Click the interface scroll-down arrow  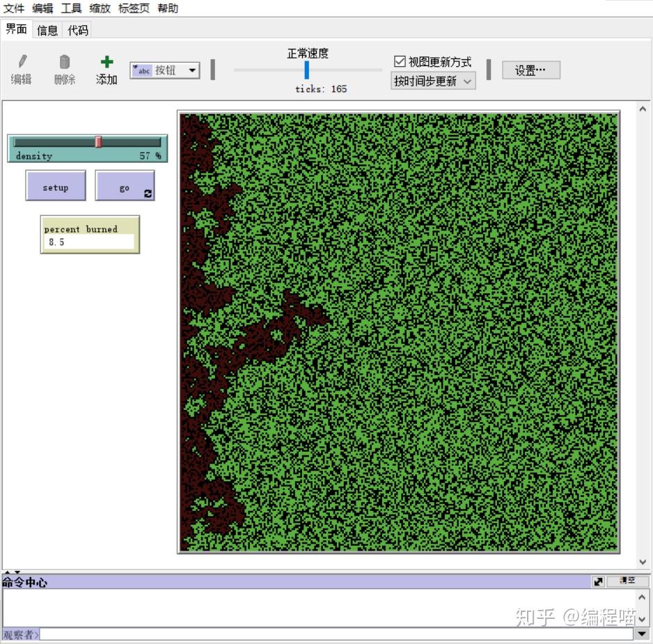point(643,562)
